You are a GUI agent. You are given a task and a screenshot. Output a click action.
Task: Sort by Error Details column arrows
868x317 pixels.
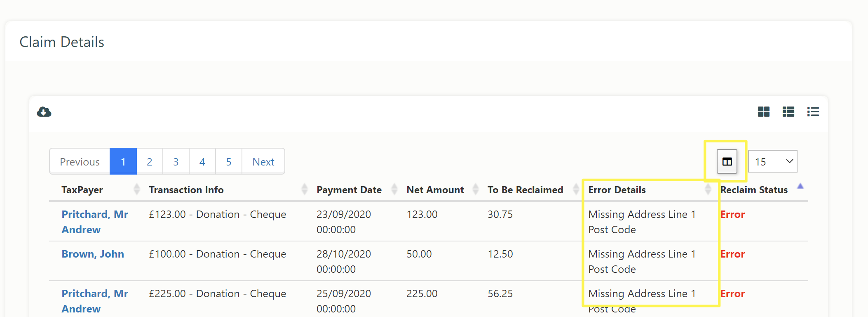point(708,189)
